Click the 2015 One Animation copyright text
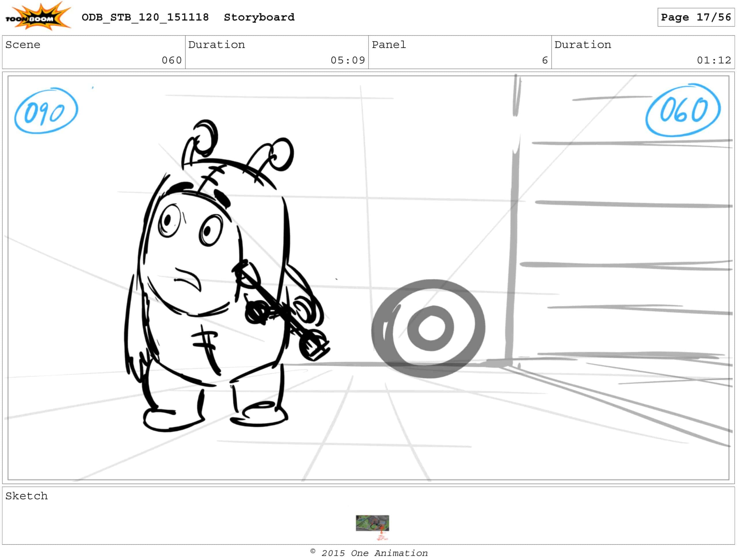Screen dimensions: 737x560 (369, 553)
